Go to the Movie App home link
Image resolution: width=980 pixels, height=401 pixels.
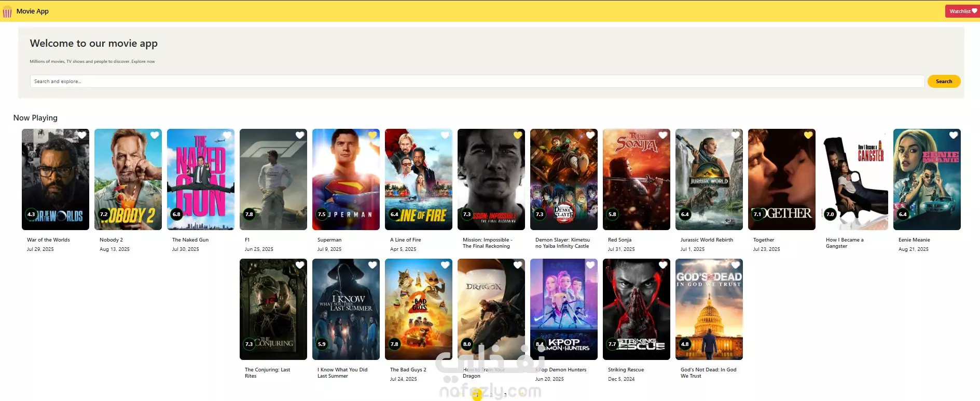33,11
